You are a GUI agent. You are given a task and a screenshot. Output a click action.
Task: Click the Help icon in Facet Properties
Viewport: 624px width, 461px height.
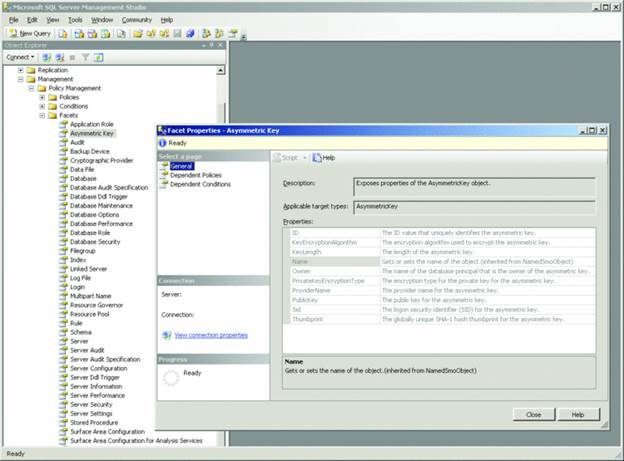coord(323,157)
